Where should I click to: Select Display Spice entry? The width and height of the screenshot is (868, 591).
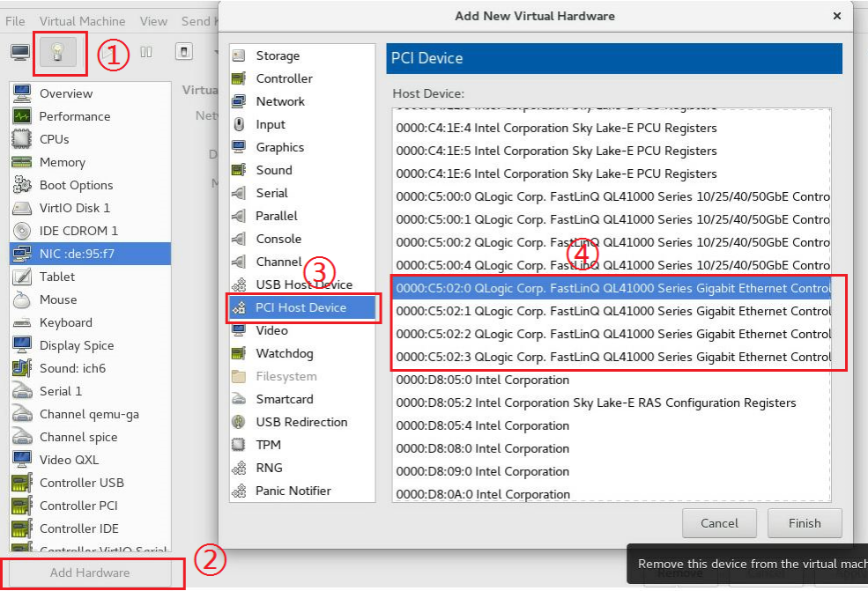click(x=90, y=345)
